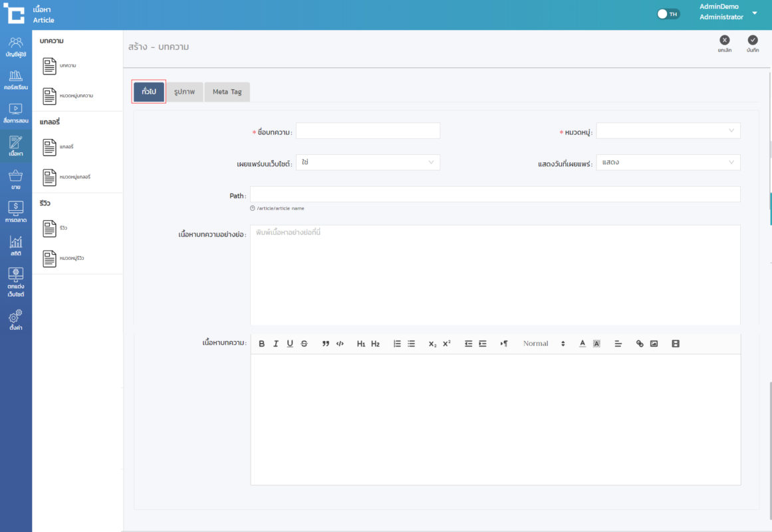772x532 pixels.
Task: Open the หมวดหมู่ category dropdown
Action: click(x=668, y=131)
